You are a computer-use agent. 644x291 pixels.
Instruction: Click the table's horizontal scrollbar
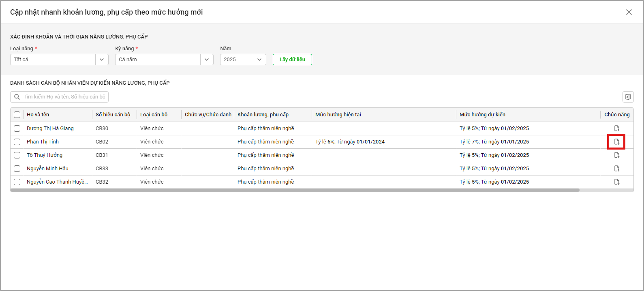point(295,190)
